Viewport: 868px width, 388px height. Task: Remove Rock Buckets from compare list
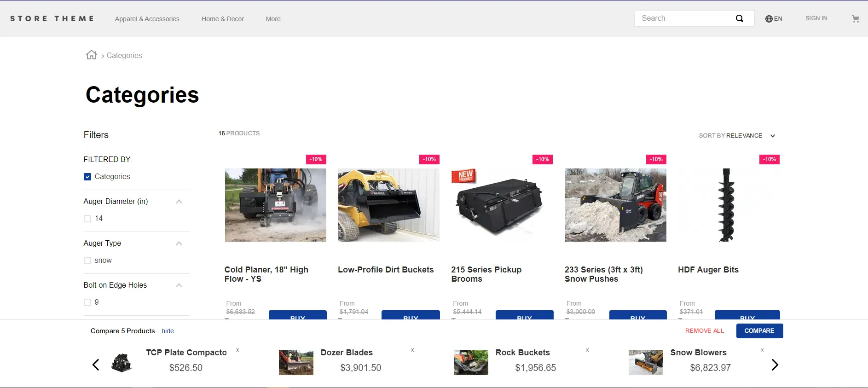pyautogui.click(x=587, y=350)
